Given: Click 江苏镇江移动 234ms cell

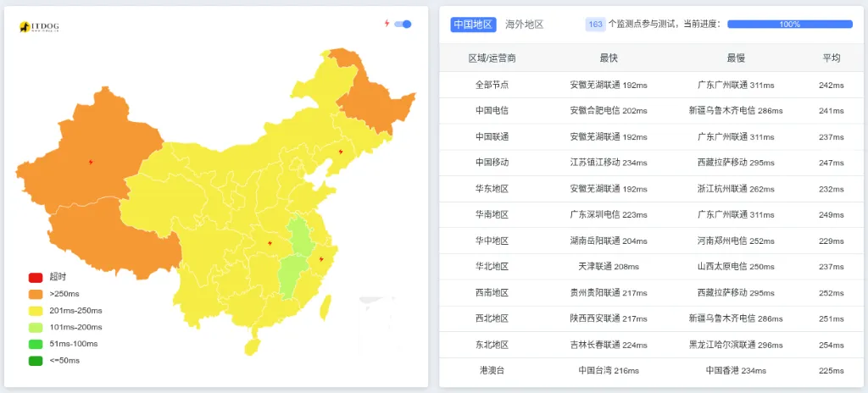Looking at the screenshot, I should click(609, 163).
